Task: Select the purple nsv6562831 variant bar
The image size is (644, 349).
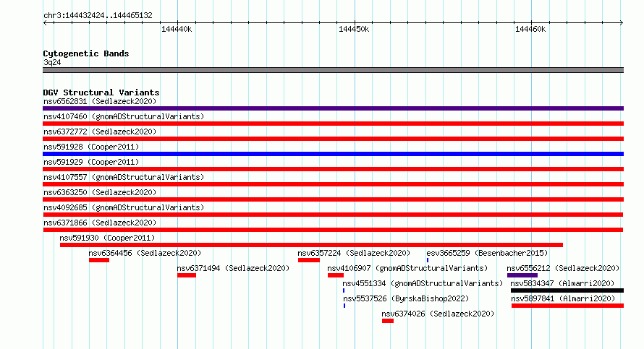Action: click(333, 108)
